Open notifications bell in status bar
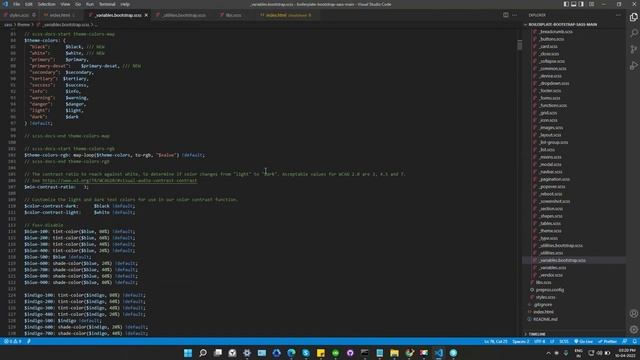Image resolution: width=640 pixels, height=360 pixels. [635, 341]
